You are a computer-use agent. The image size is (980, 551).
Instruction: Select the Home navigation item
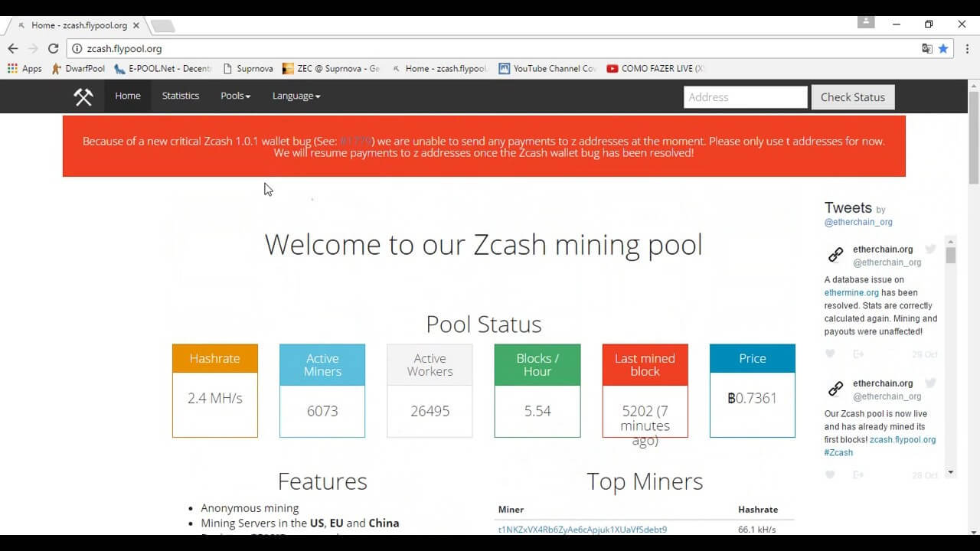coord(128,96)
